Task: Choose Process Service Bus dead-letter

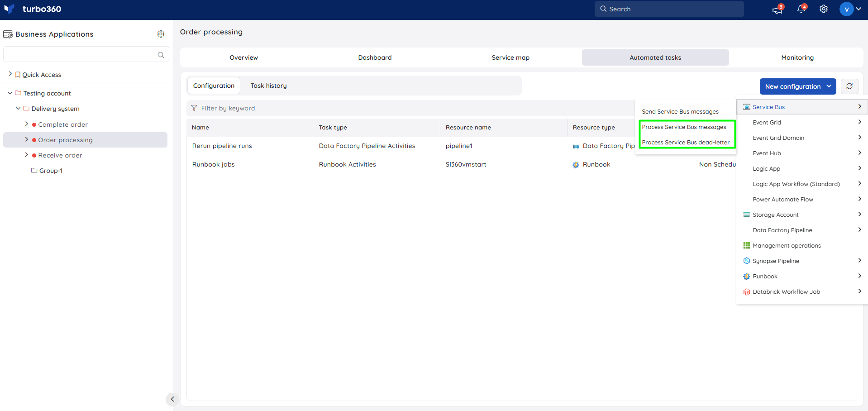Action: click(x=686, y=142)
